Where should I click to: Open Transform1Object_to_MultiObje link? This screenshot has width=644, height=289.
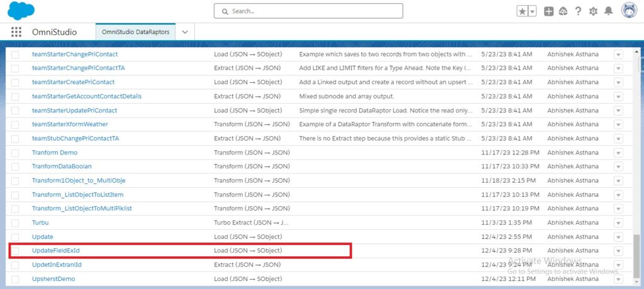tap(79, 181)
